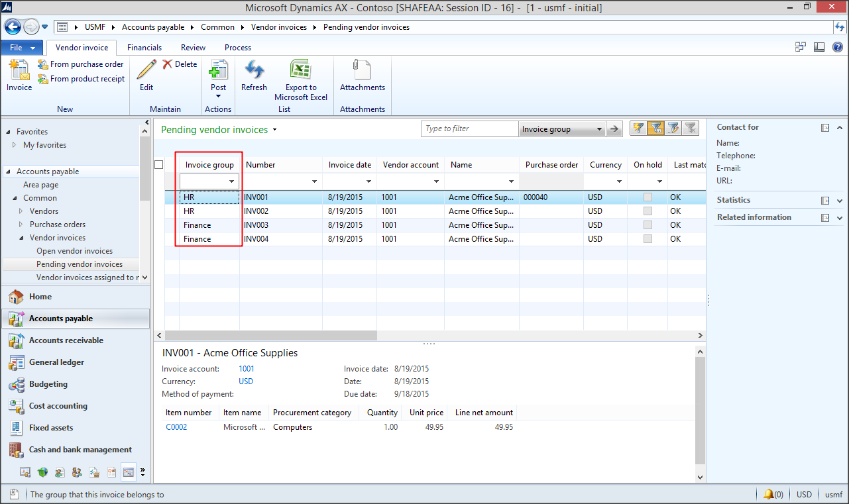Click the Type to filter input box
This screenshot has width=849, height=504.
[469, 129]
